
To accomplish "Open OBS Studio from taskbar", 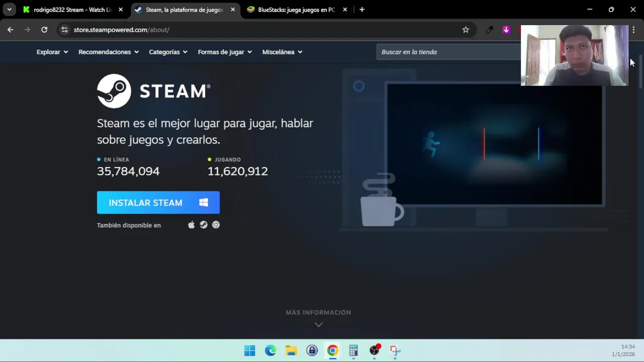I will 374,350.
